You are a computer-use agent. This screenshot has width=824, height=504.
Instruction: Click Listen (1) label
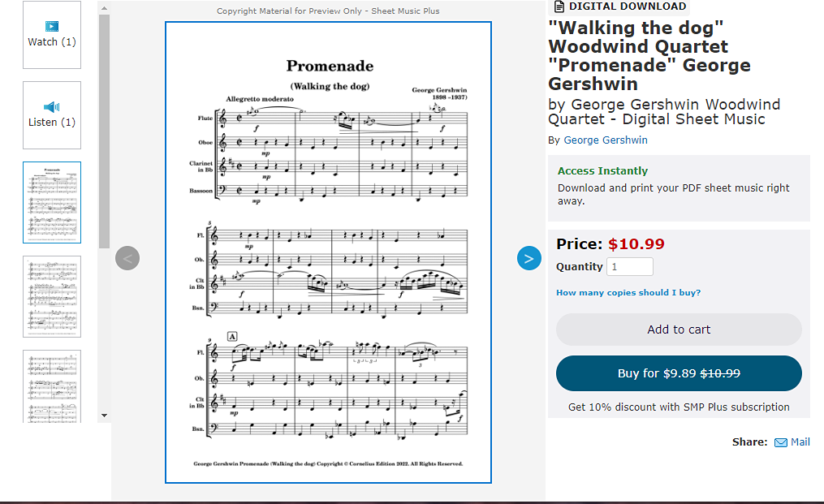click(52, 122)
